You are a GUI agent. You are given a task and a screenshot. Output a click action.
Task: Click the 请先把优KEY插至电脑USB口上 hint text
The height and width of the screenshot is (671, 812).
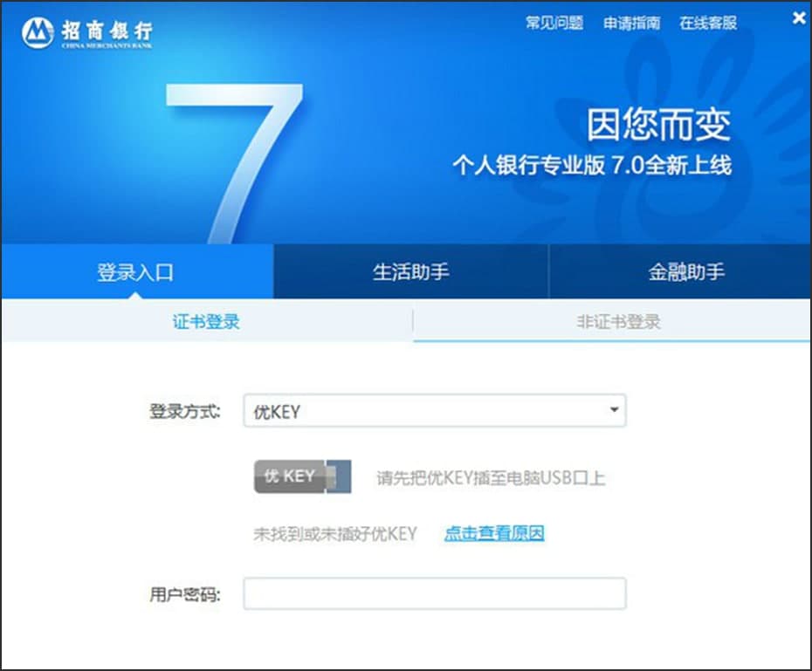point(491,477)
